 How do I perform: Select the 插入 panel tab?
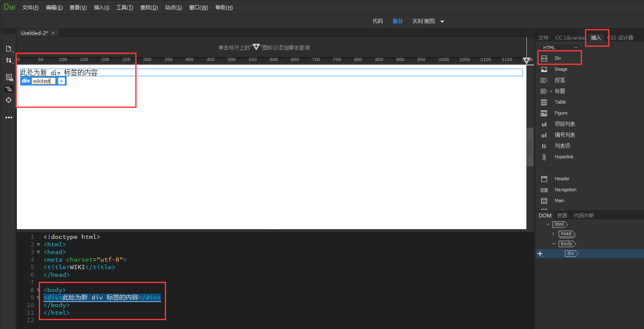pos(596,37)
